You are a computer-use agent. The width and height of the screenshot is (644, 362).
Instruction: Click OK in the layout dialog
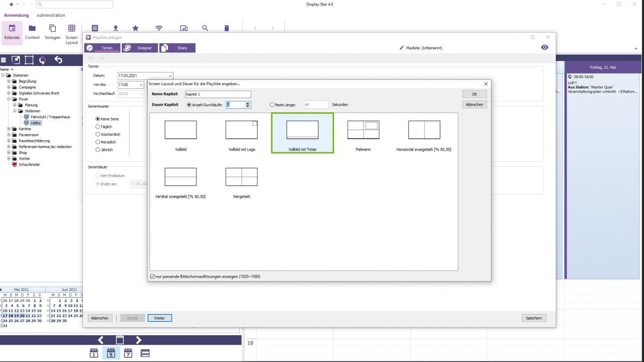pos(474,94)
